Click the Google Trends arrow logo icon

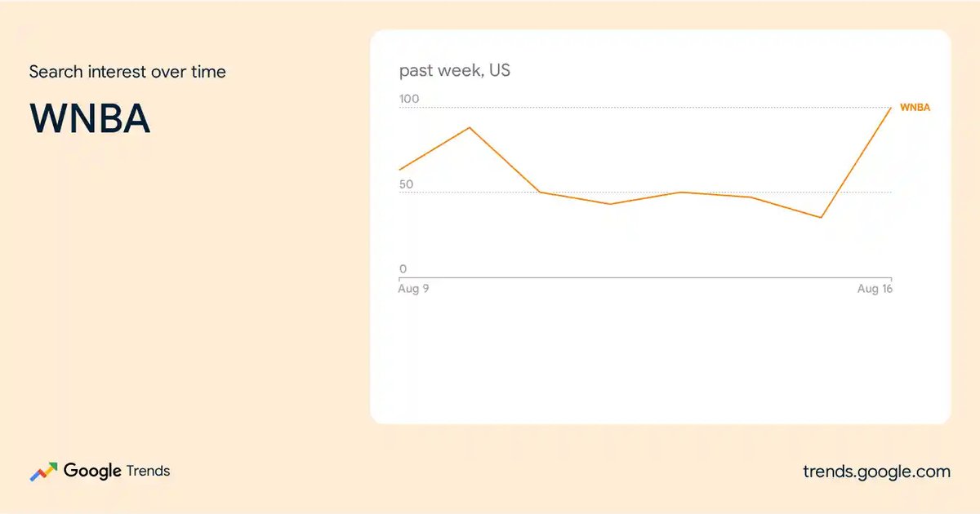[x=43, y=472]
